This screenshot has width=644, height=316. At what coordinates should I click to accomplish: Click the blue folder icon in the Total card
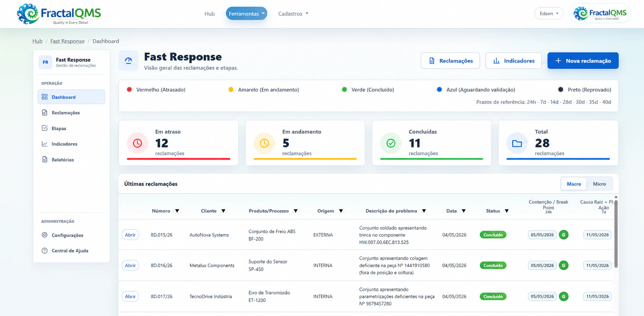pos(517,143)
